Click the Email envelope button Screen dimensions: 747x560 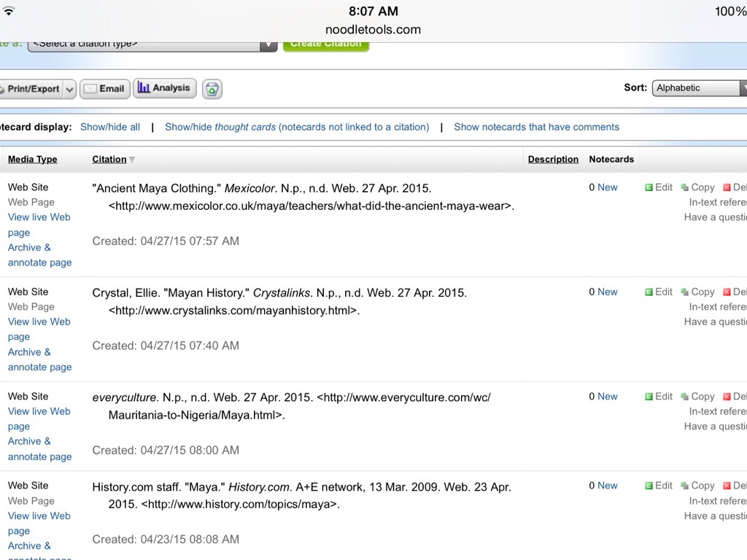[104, 89]
